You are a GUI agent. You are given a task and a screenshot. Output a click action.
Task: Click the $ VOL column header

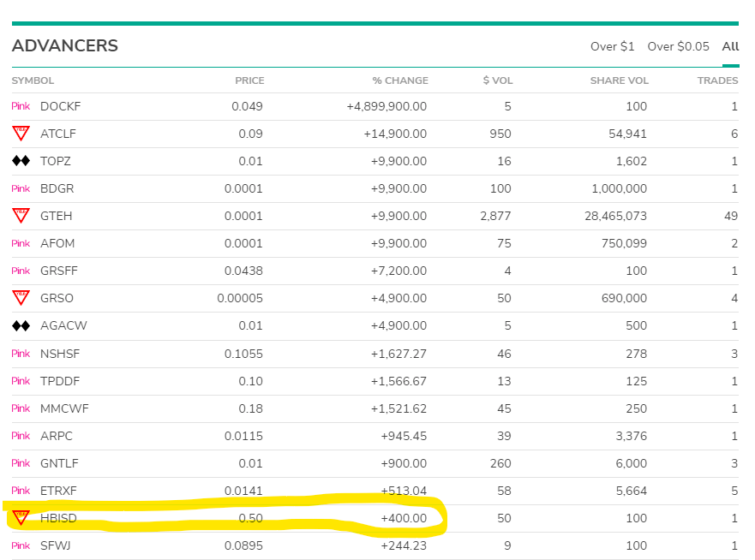click(497, 80)
